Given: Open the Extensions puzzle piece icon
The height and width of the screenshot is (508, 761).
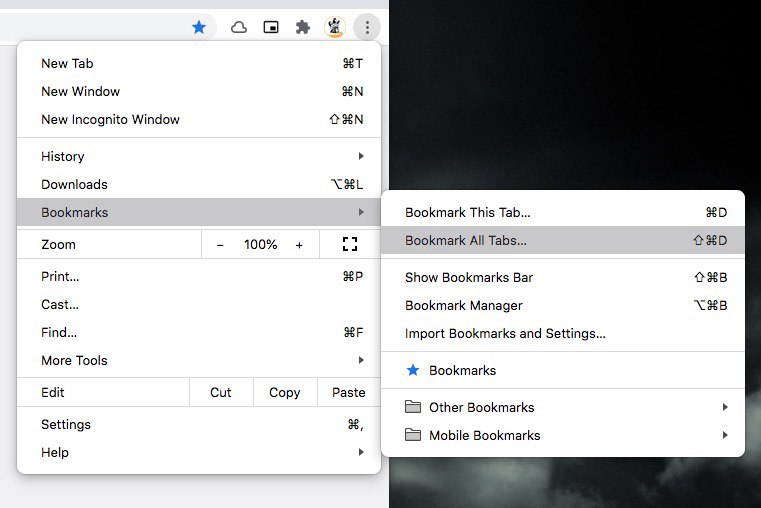Looking at the screenshot, I should (303, 27).
